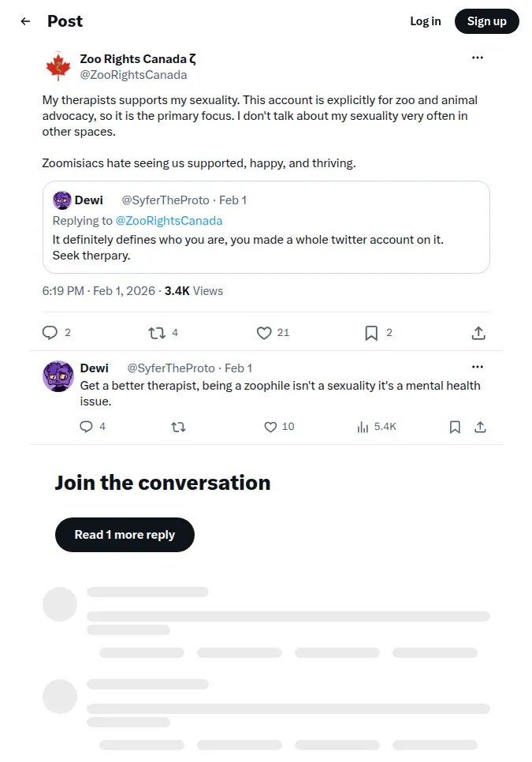Click share icon on Dewi's reply
This screenshot has height=762, width=532.
(480, 427)
